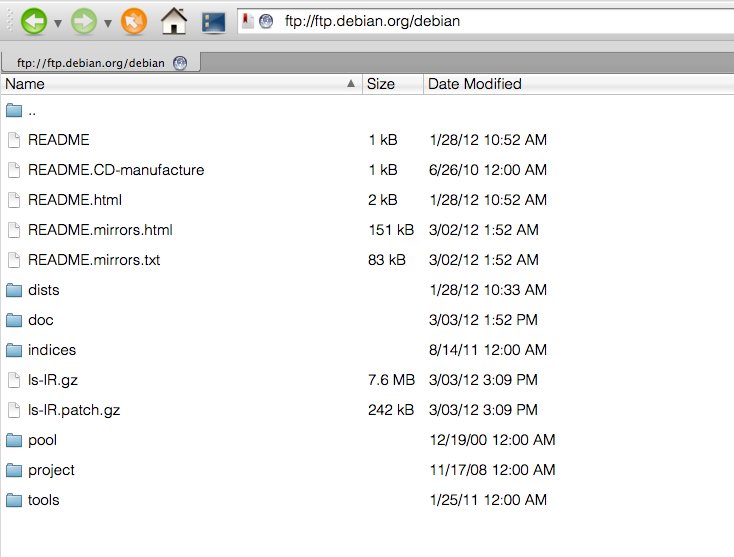Click the ls-lR.patch.gz file icon
Viewport: 734px width, 557px height.
pos(14,410)
